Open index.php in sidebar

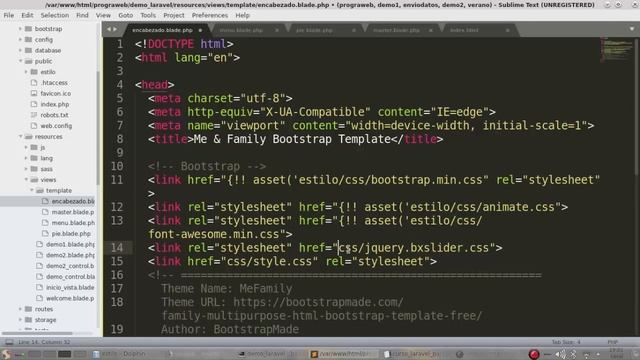click(55, 104)
